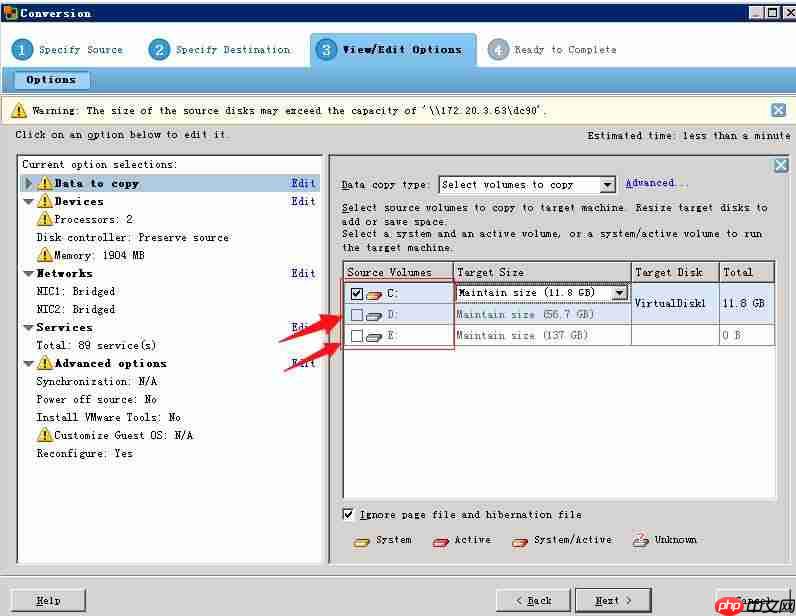796x616 pixels.
Task: Click the C: volume drive icon
Action: pos(375,295)
